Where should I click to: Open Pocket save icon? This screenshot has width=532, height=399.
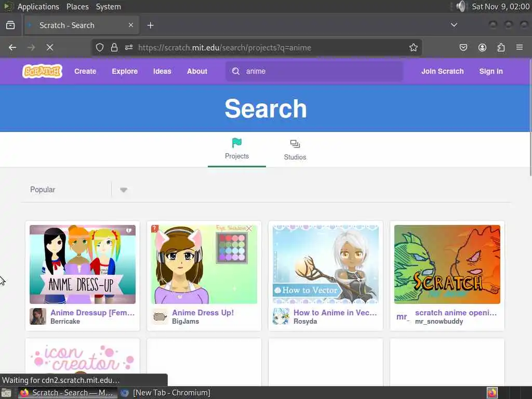[x=463, y=47]
